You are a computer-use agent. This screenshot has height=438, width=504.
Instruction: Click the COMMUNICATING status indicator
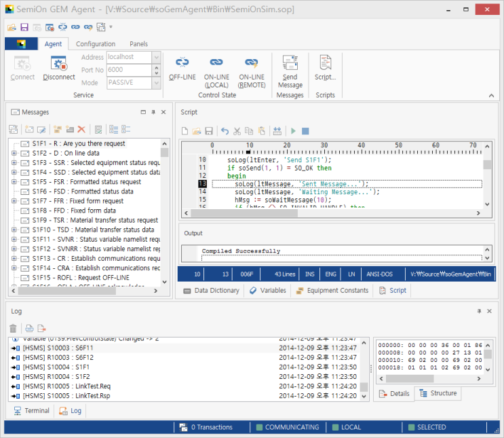click(x=288, y=427)
